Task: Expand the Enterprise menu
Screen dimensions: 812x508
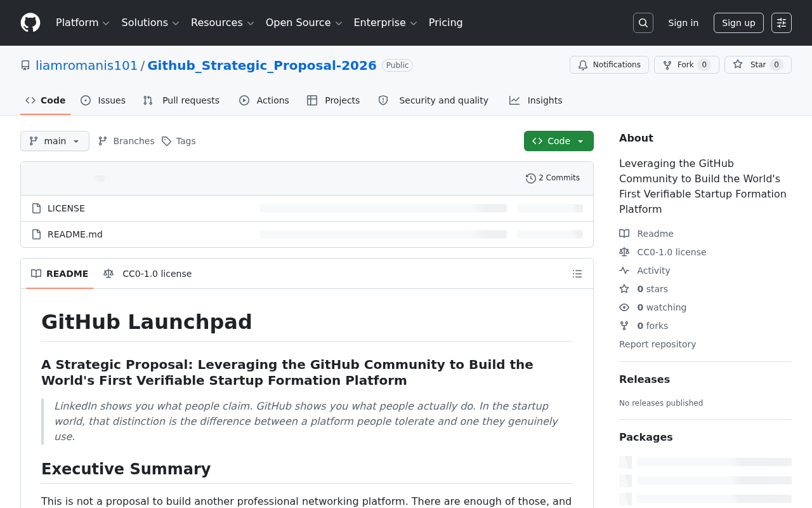Action: (x=385, y=23)
